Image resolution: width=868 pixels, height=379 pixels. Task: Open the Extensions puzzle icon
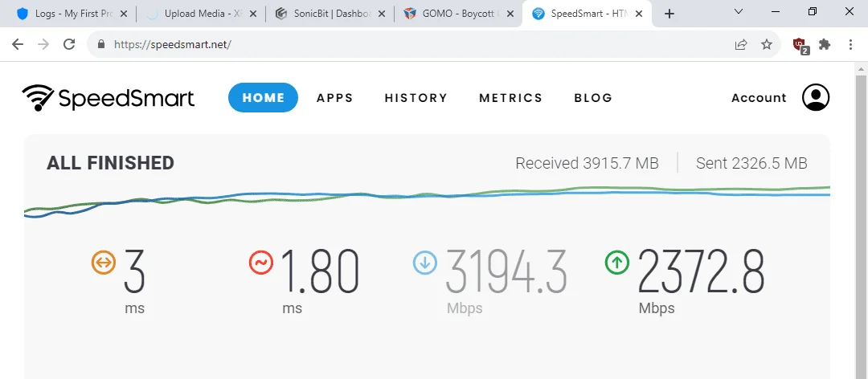(825, 44)
